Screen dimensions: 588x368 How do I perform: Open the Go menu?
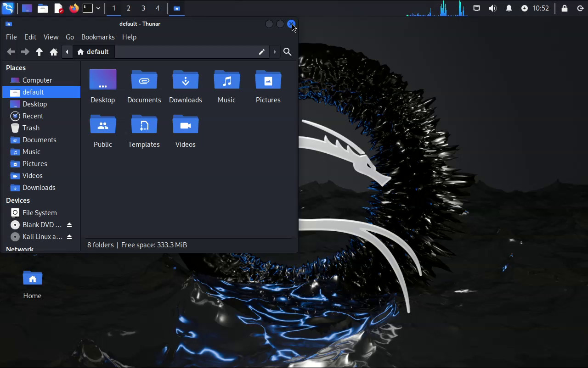click(x=70, y=37)
